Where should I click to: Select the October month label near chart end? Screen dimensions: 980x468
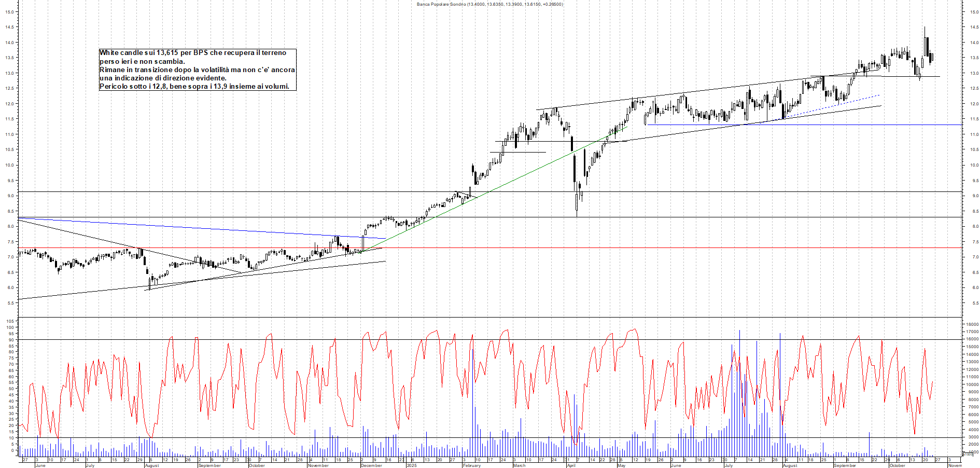pos(899,466)
